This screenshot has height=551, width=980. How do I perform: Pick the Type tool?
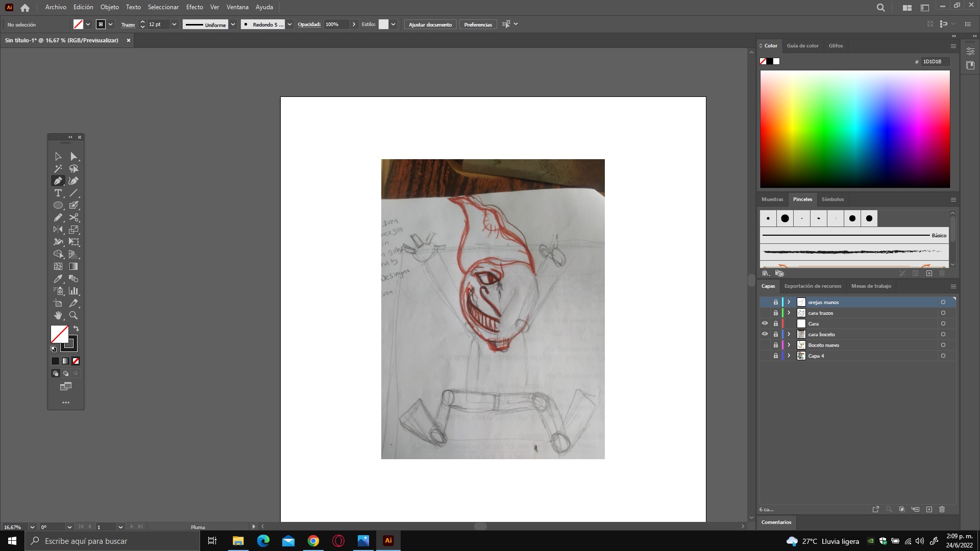pos(58,193)
